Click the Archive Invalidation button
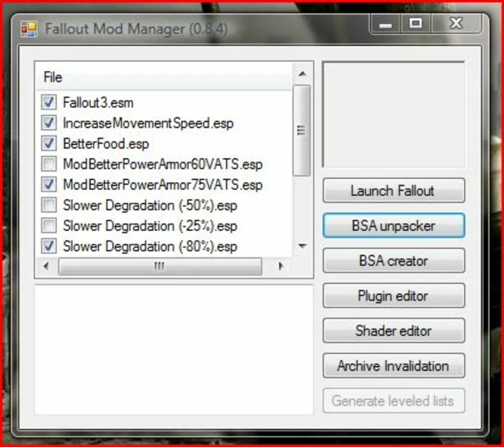Image resolution: width=504 pixels, height=447 pixels. [x=394, y=366]
